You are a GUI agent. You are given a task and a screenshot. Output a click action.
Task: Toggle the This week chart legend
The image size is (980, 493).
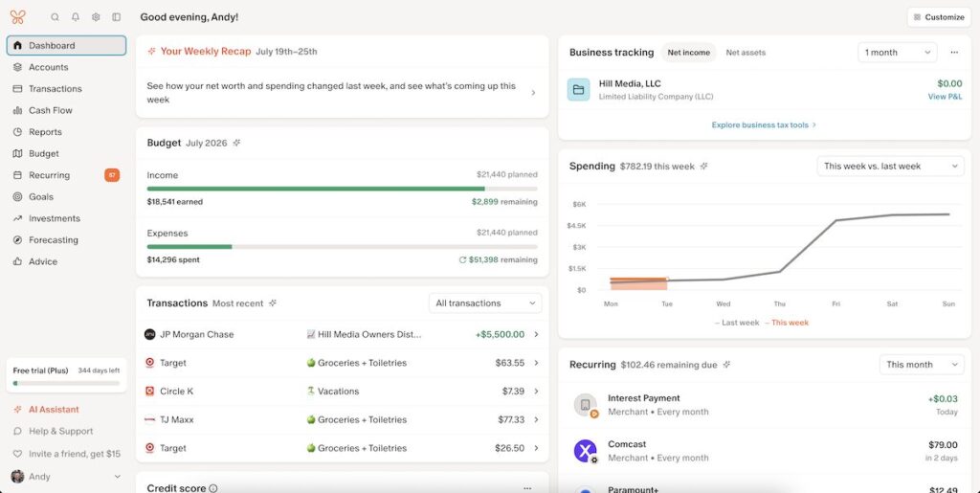(787, 323)
